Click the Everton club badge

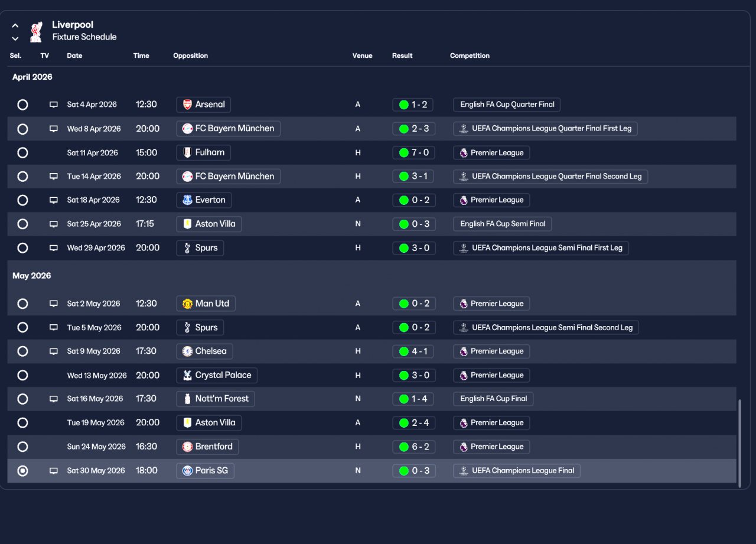[187, 200]
